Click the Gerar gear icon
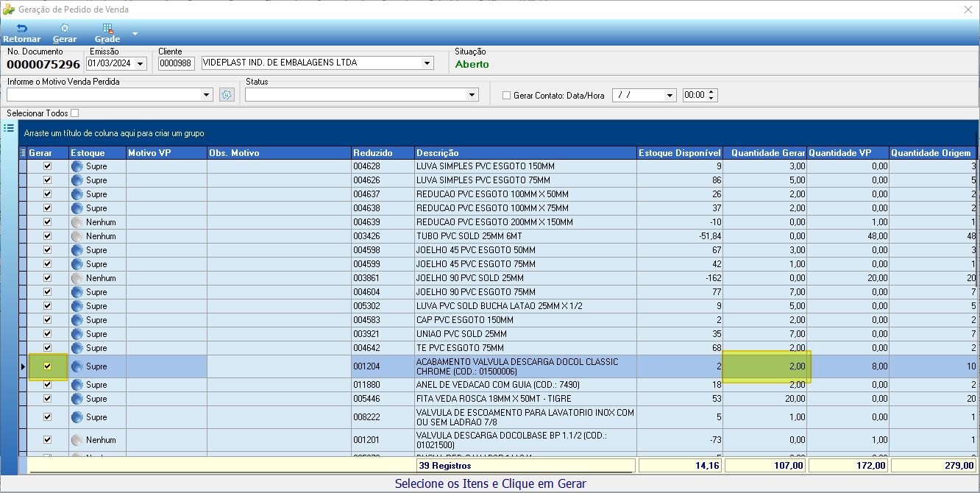The width and height of the screenshot is (980, 493). click(65, 28)
